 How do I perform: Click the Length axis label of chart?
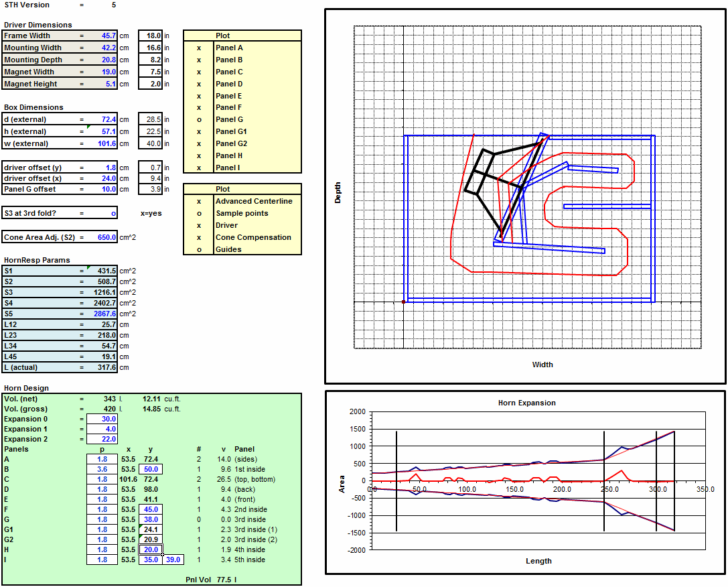pos(538,561)
